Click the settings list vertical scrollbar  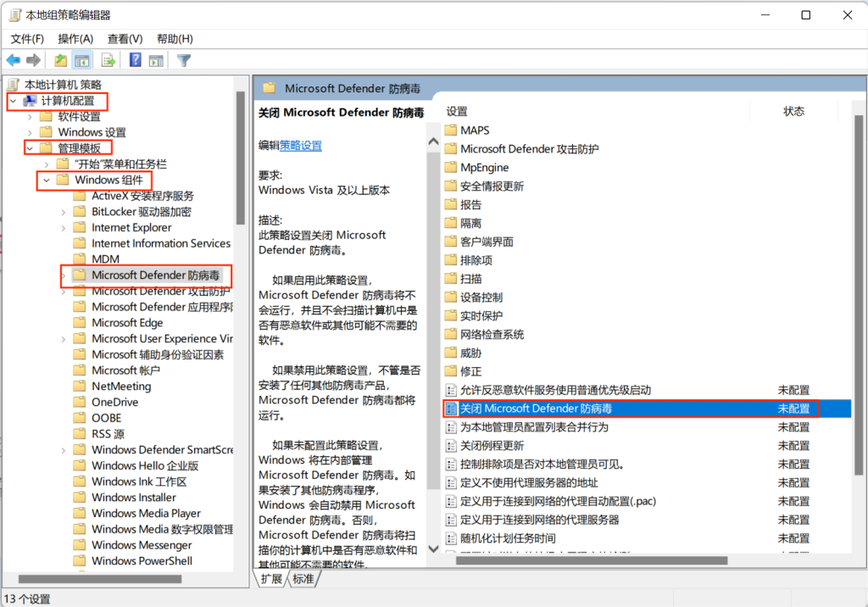(859, 295)
